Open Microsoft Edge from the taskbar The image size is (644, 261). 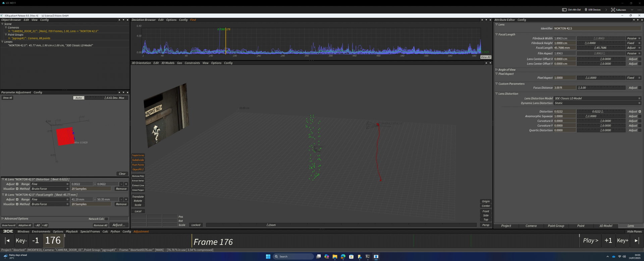click(x=343, y=257)
